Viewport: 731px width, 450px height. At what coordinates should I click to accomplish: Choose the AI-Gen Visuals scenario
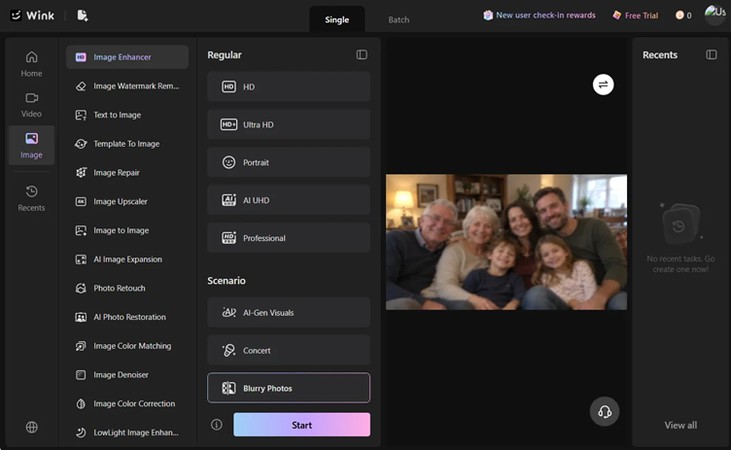(x=289, y=312)
